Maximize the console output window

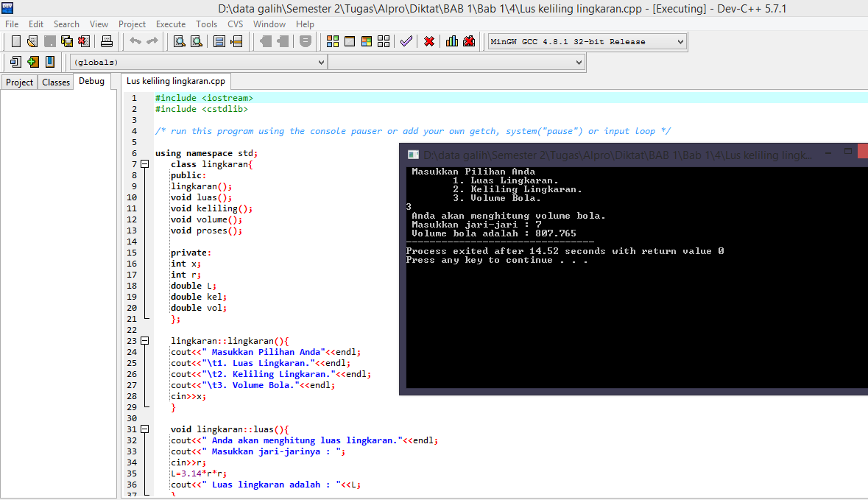click(x=847, y=152)
